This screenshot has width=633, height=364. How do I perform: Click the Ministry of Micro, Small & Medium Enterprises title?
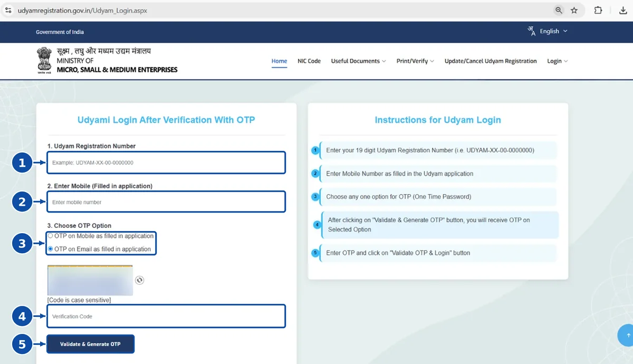(x=117, y=65)
